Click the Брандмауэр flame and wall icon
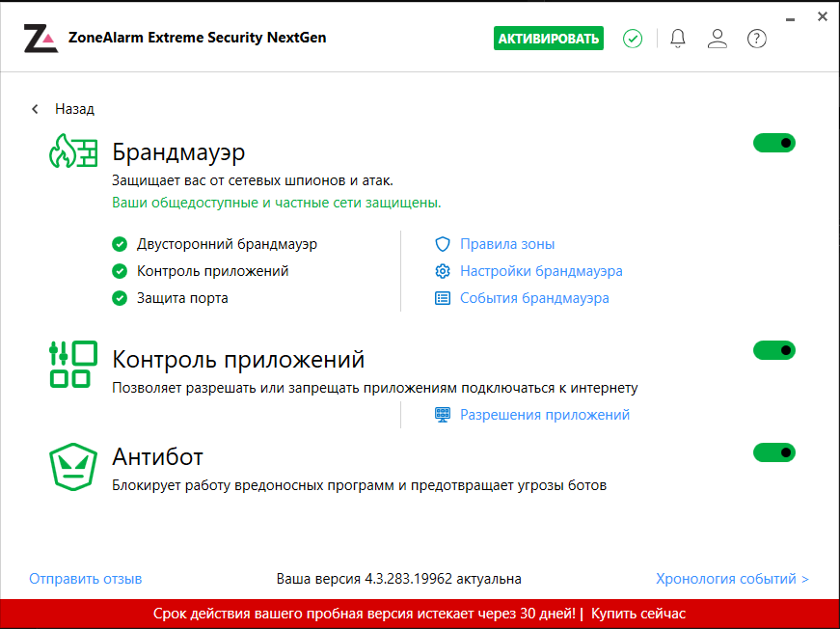 [x=73, y=151]
